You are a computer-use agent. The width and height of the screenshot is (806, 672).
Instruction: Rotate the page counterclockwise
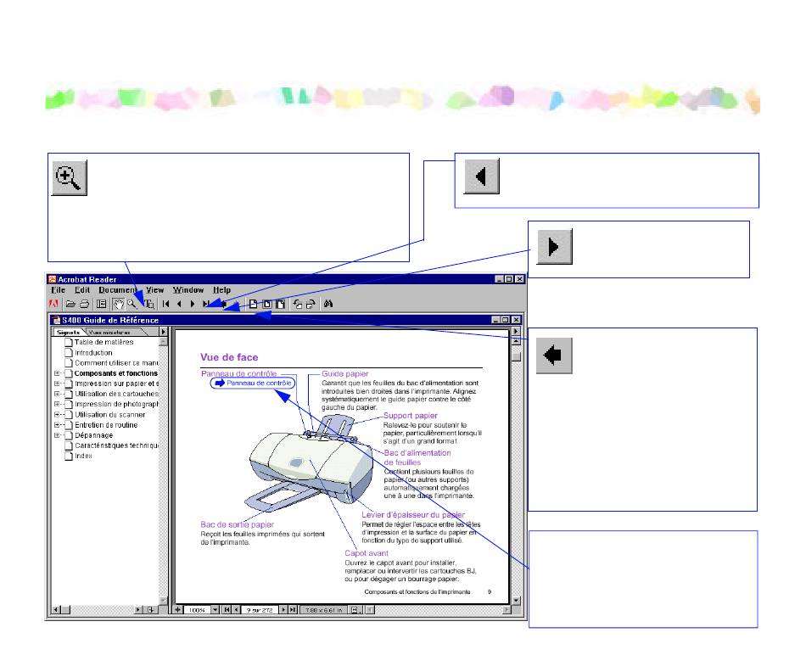coord(298,304)
